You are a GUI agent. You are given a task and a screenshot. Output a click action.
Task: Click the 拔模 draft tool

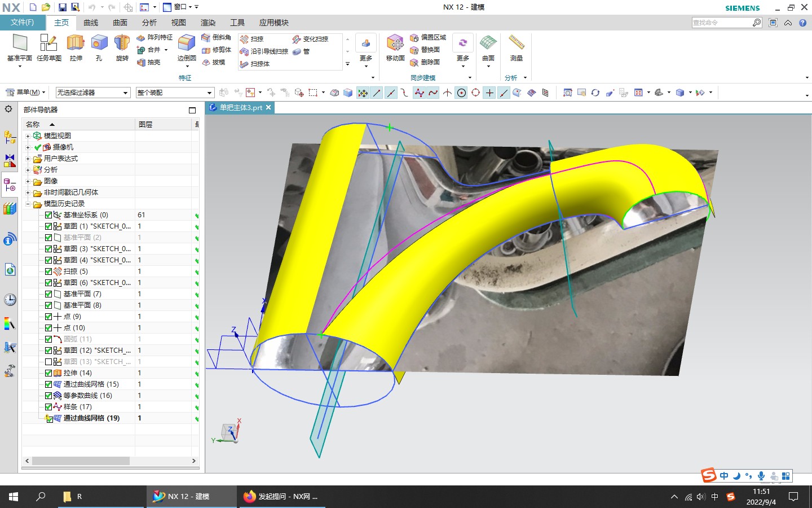click(214, 62)
